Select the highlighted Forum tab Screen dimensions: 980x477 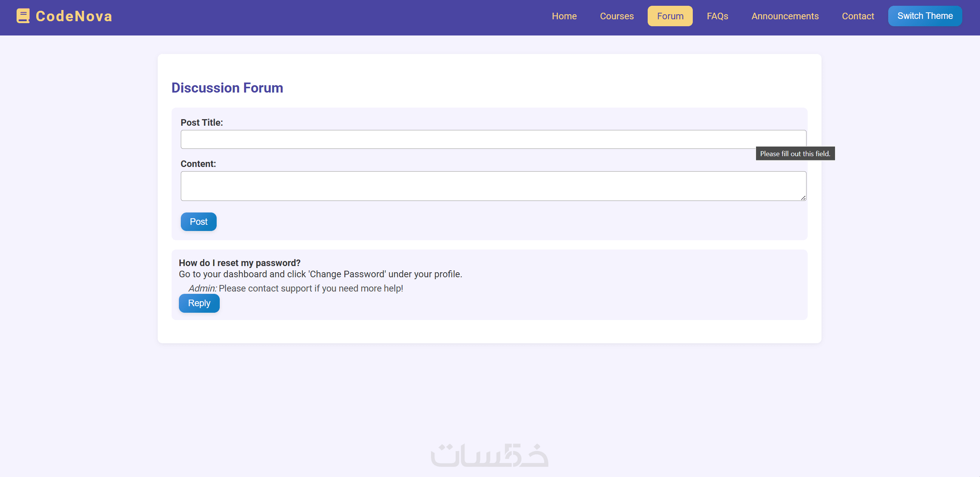coord(670,16)
